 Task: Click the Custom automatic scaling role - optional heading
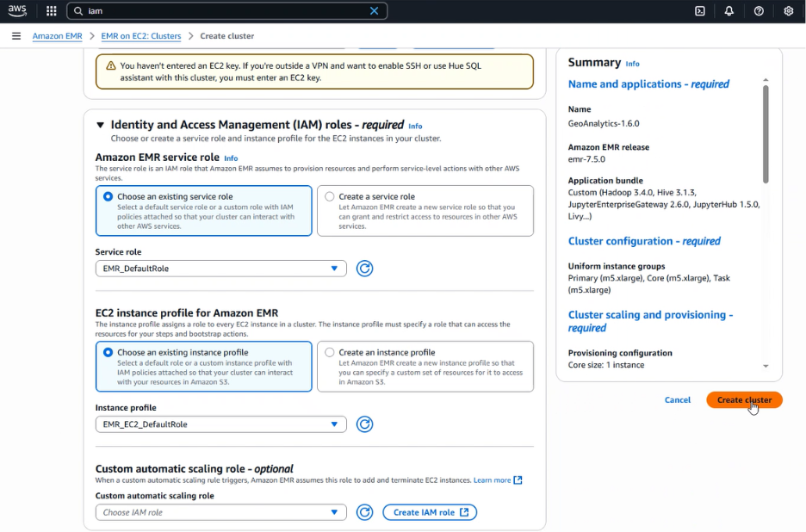tap(195, 469)
